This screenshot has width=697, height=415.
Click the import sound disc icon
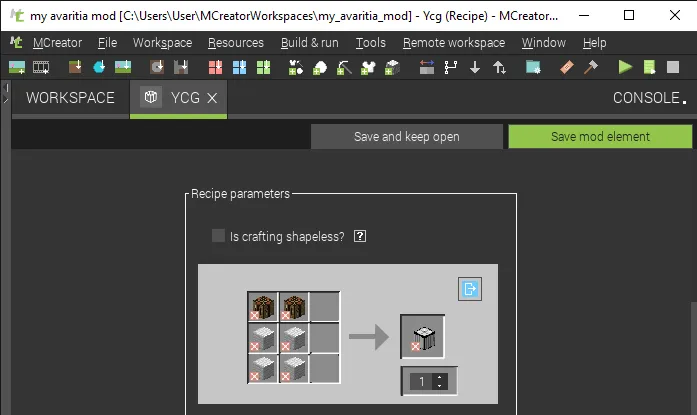pos(157,68)
